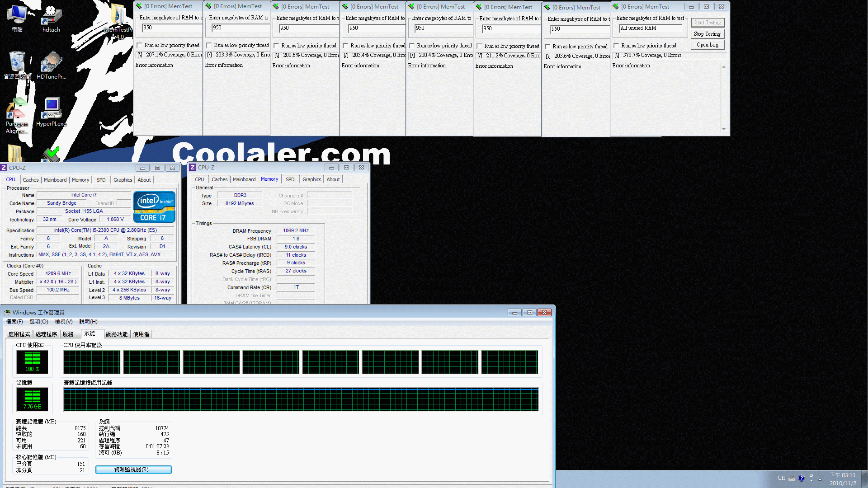
Task: Click the Stop Testing button
Action: (x=707, y=34)
